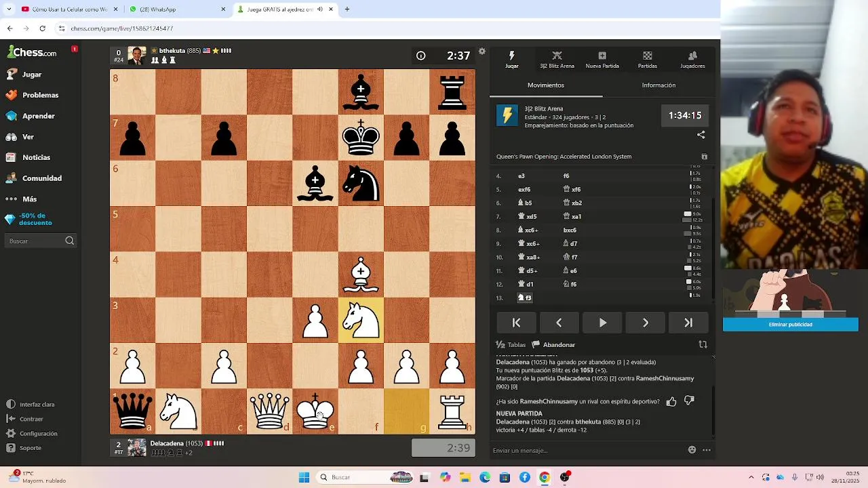Click the Enviar un mensaje chat field
This screenshot has width=868, height=488.
(x=587, y=450)
